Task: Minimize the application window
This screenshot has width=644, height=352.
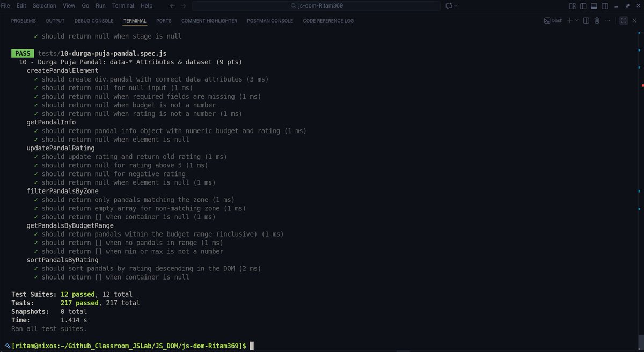Action: [x=617, y=5]
